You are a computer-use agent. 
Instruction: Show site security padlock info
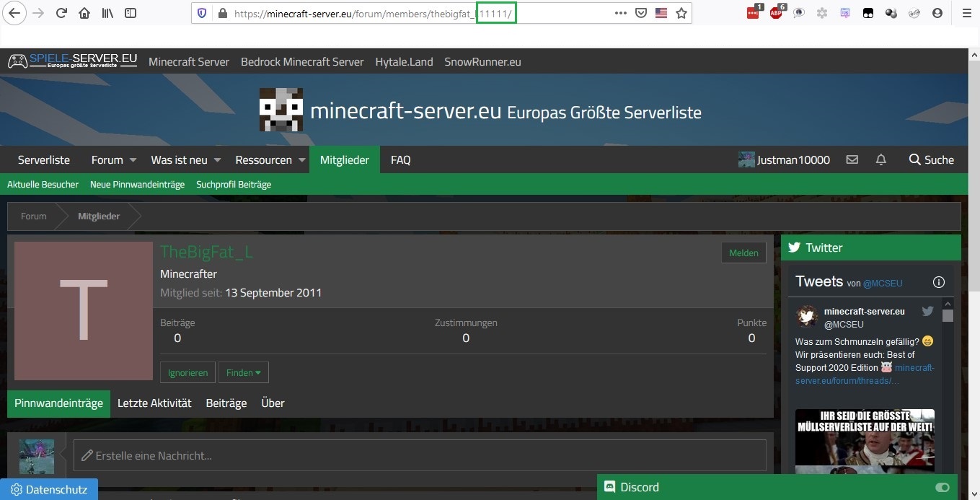click(x=222, y=13)
